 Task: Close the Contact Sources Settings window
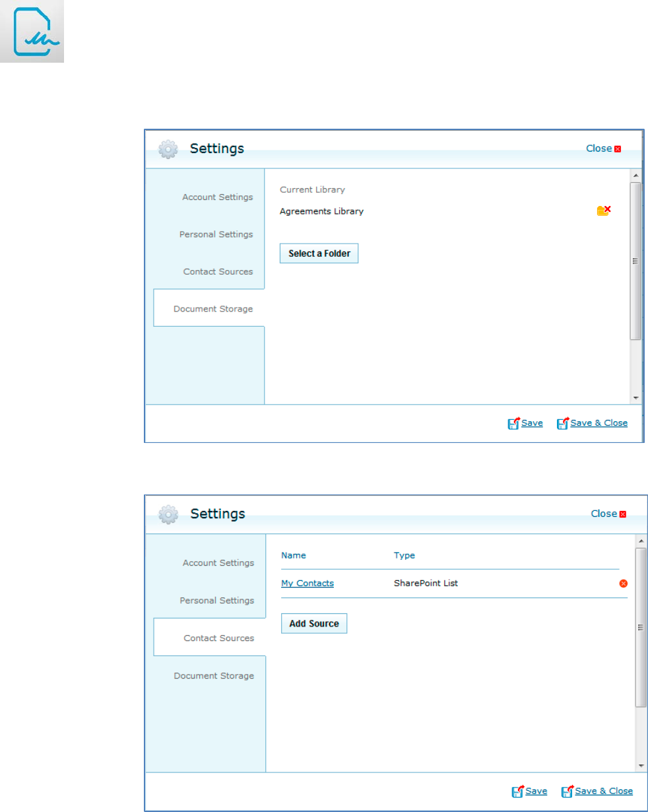click(x=608, y=514)
